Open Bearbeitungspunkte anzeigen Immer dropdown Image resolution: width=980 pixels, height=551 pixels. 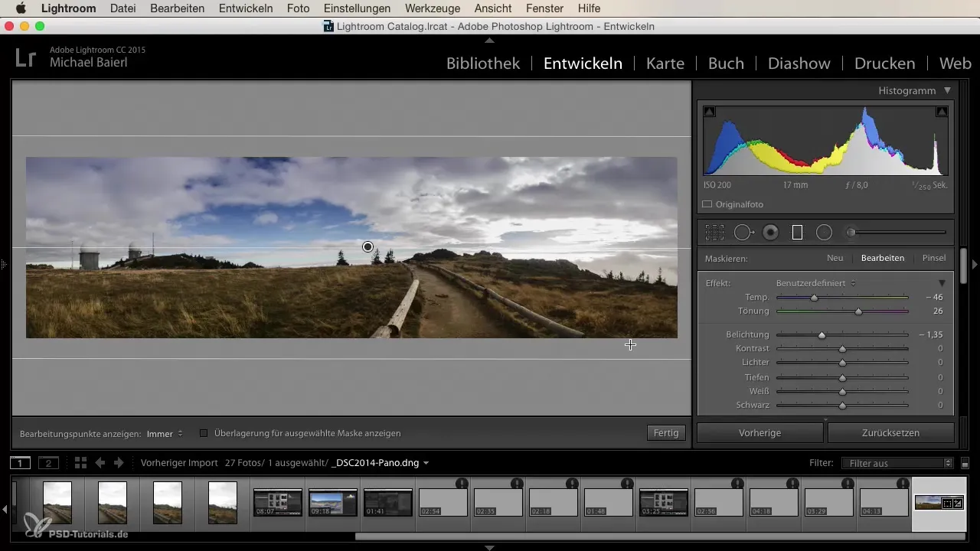165,433
